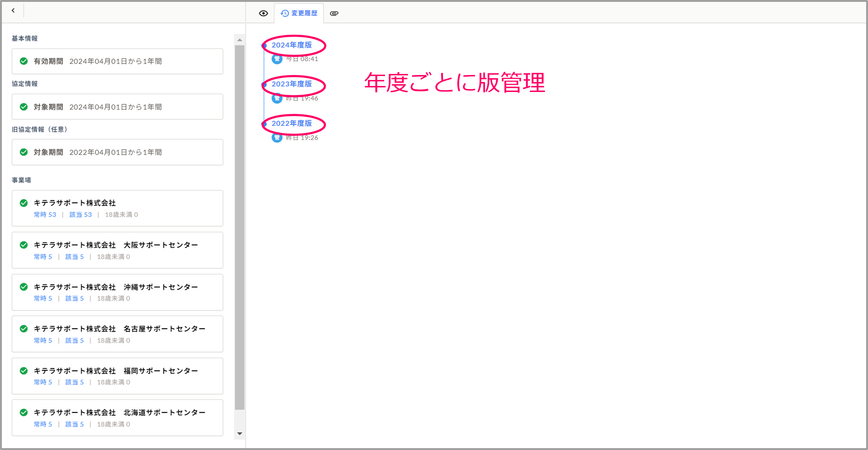The height and width of the screenshot is (450, 868).
Task: Open the 2024年度版 version link
Action: coord(291,45)
